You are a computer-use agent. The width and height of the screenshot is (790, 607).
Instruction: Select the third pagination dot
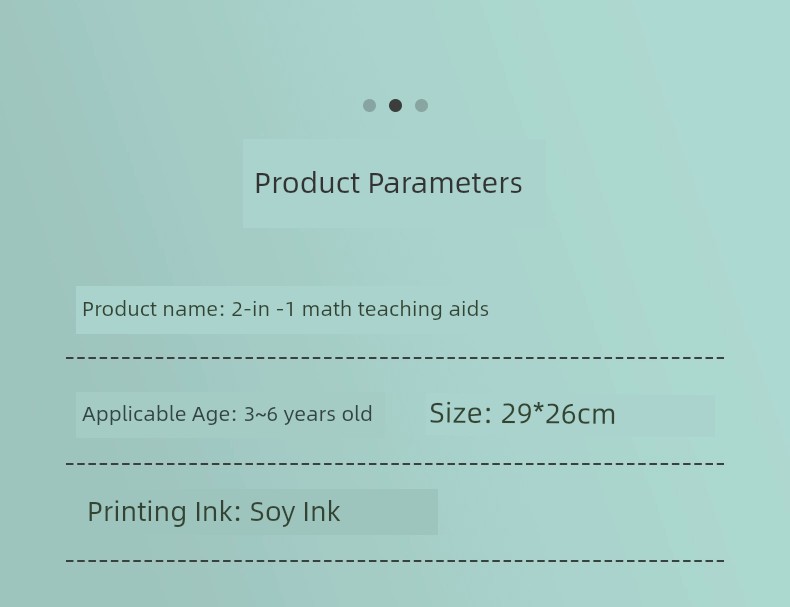421,106
